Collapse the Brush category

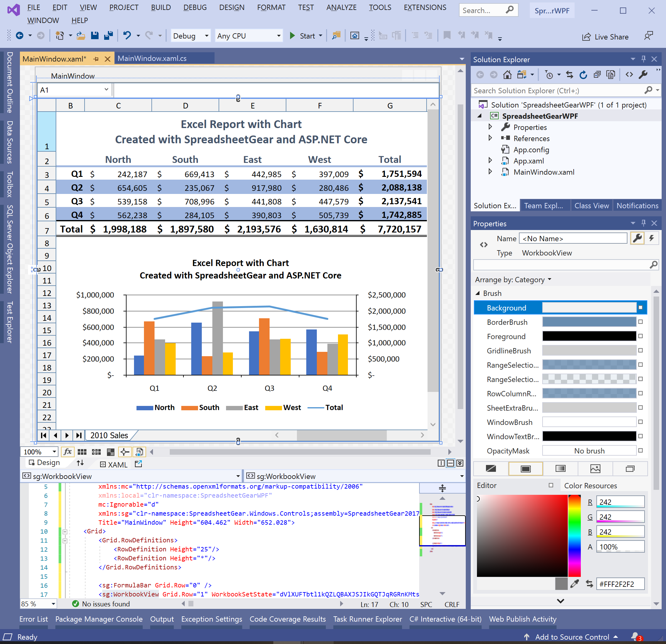pos(477,293)
